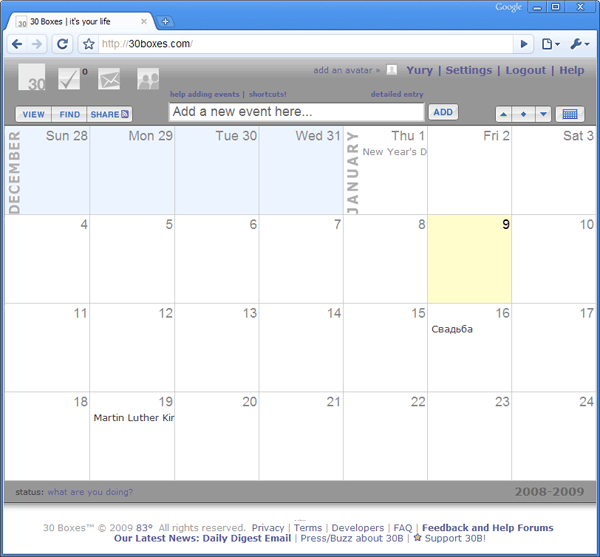600x557 pixels.
Task: Open the Privacy footer link
Action: point(268,528)
